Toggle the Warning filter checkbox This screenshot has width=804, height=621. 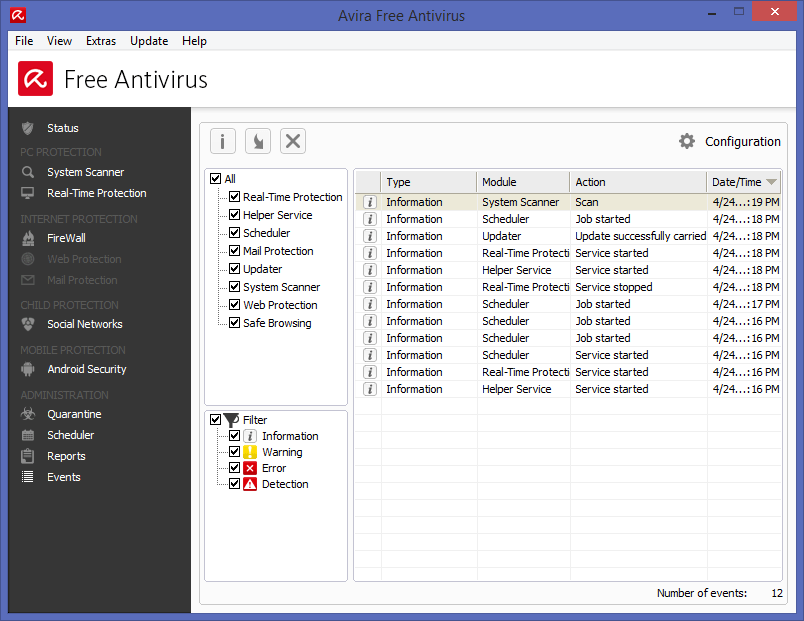coord(234,452)
